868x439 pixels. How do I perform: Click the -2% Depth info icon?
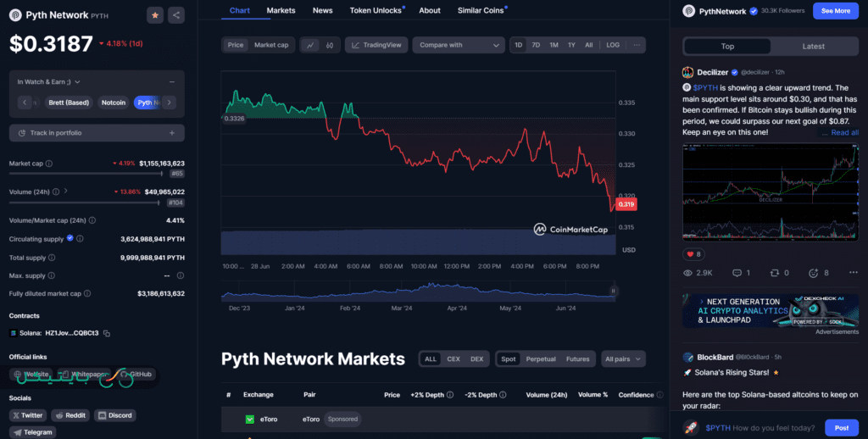click(x=503, y=395)
